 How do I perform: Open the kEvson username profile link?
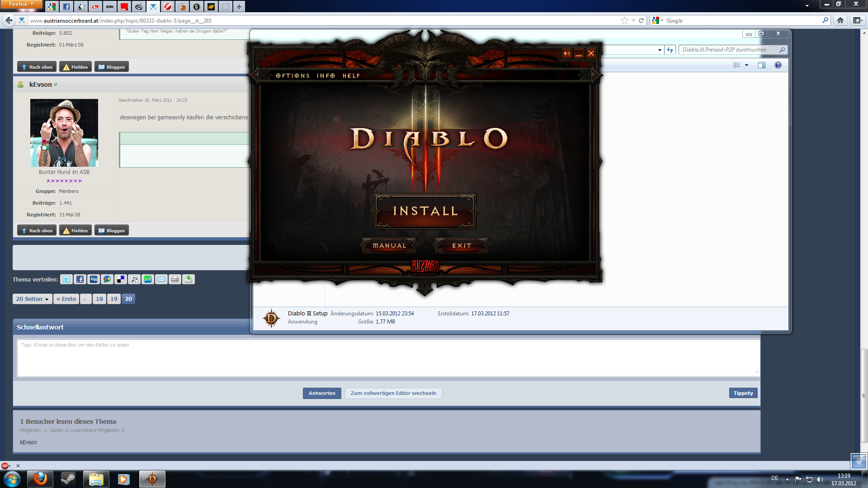(41, 84)
